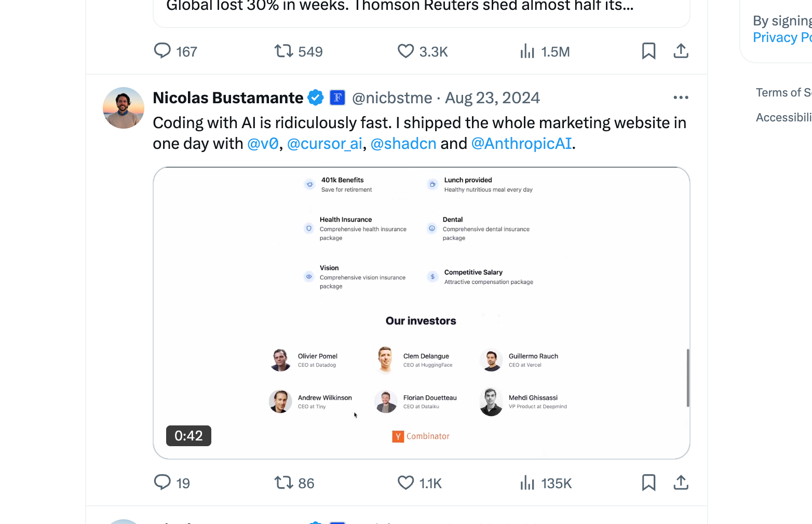Like the Nicolas Bustamante coding tweet
The width and height of the screenshot is (812, 524).
point(405,483)
